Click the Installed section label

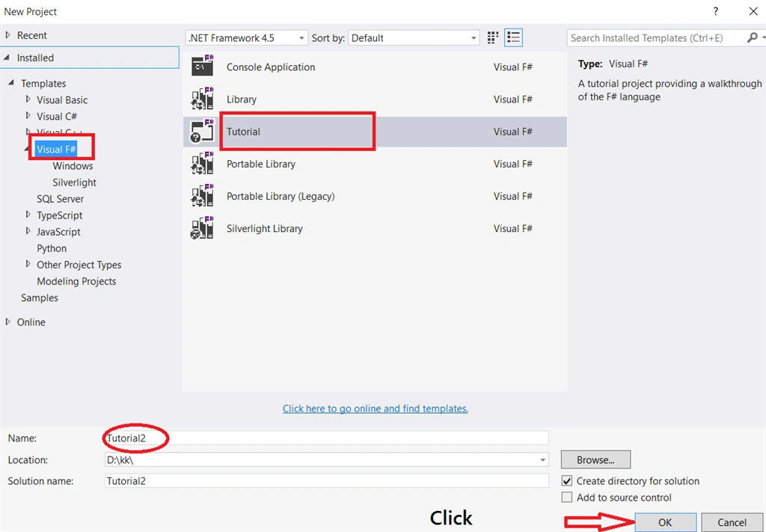tap(35, 58)
